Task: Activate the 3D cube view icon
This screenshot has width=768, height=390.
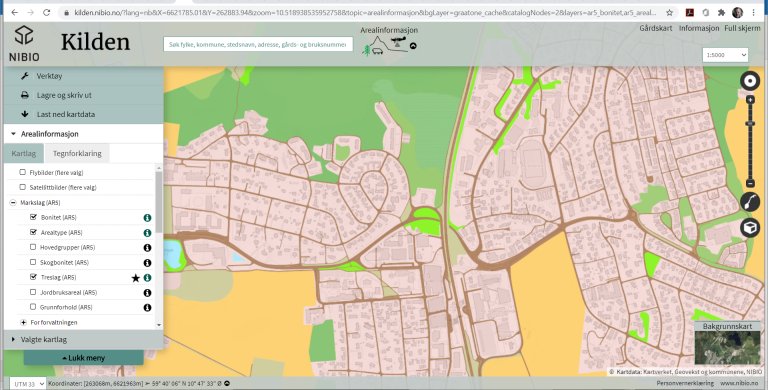Action: tap(750, 228)
